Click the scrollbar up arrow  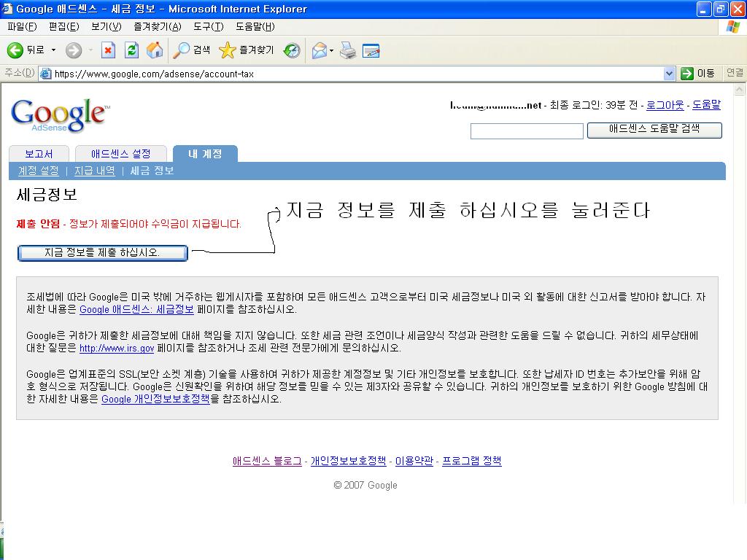(740, 89)
